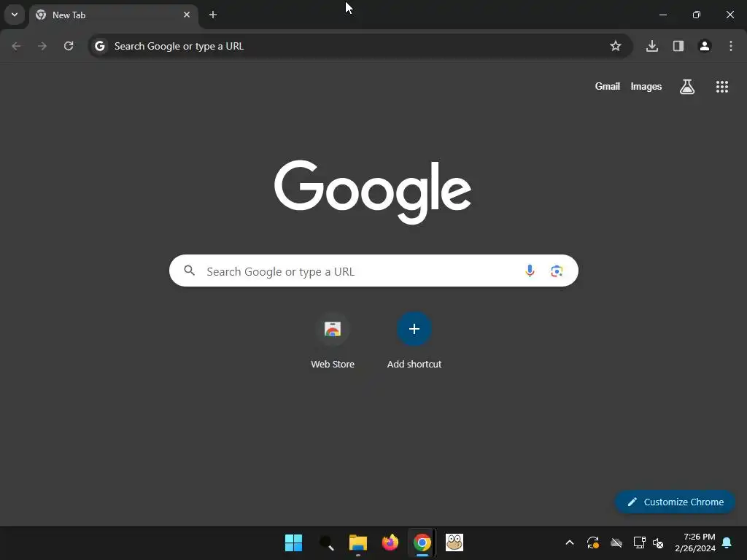Search by image with Lens icon

tap(557, 271)
